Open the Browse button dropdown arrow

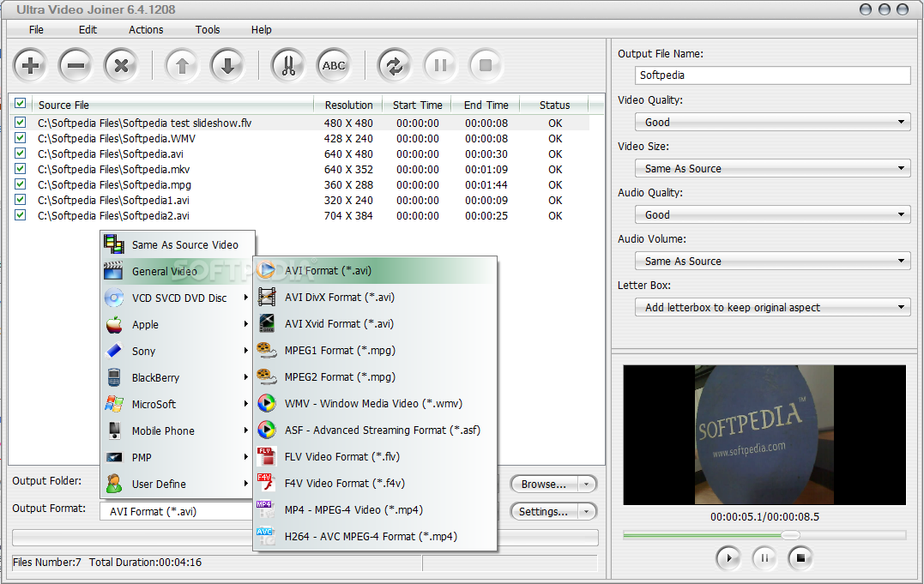pos(586,485)
